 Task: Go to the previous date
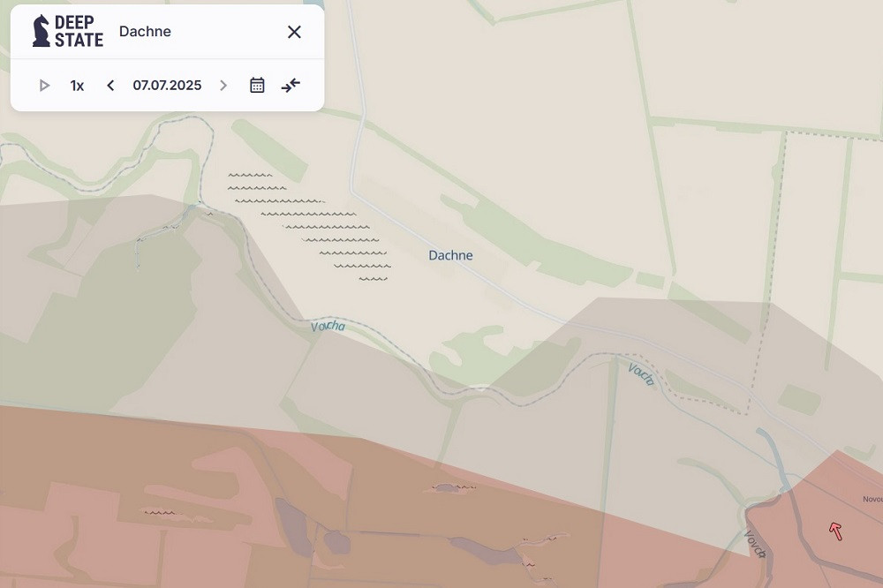(110, 86)
